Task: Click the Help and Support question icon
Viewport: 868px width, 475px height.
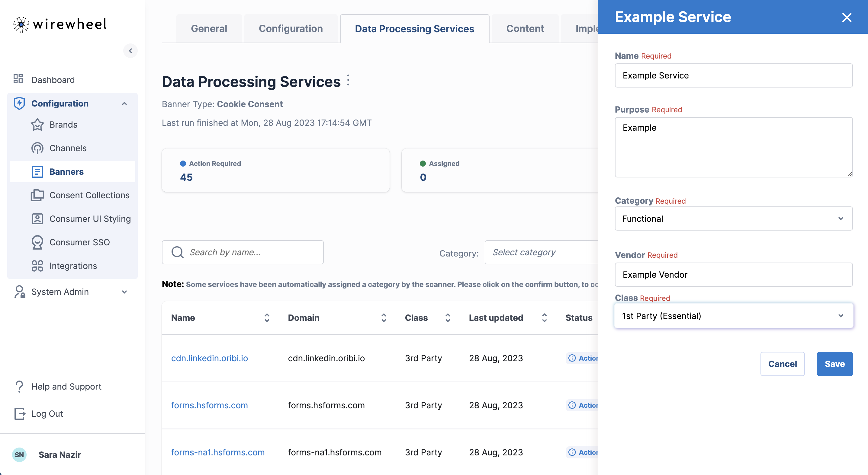Action: click(20, 387)
